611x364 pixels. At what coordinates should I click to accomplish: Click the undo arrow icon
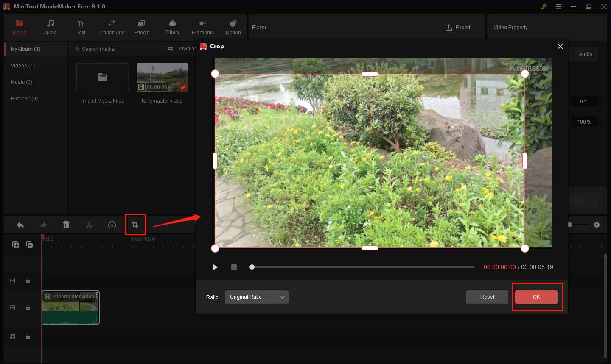pos(20,225)
